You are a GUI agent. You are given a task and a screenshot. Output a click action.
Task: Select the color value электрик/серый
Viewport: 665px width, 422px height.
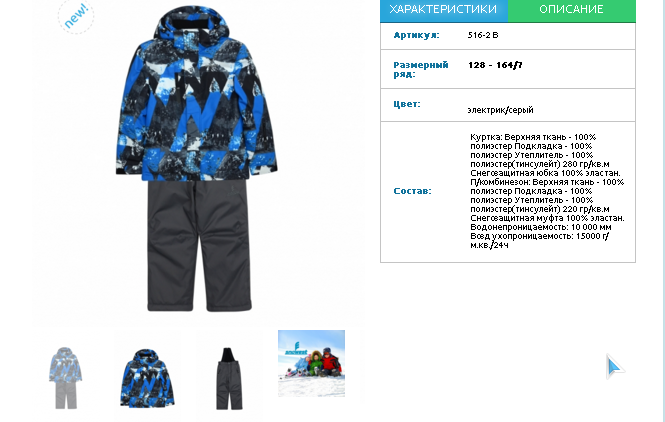click(x=500, y=110)
